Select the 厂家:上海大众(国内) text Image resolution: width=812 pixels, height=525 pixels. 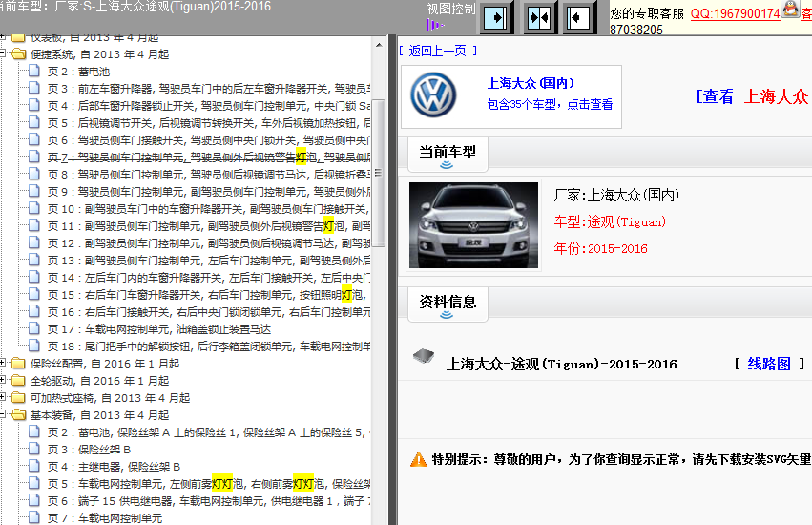click(616, 196)
